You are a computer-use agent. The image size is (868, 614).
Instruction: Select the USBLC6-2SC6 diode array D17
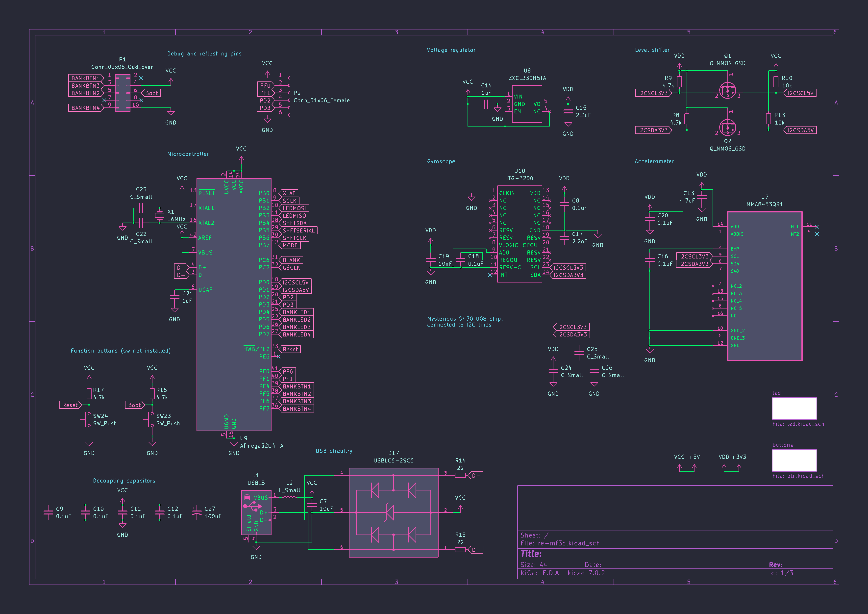393,512
